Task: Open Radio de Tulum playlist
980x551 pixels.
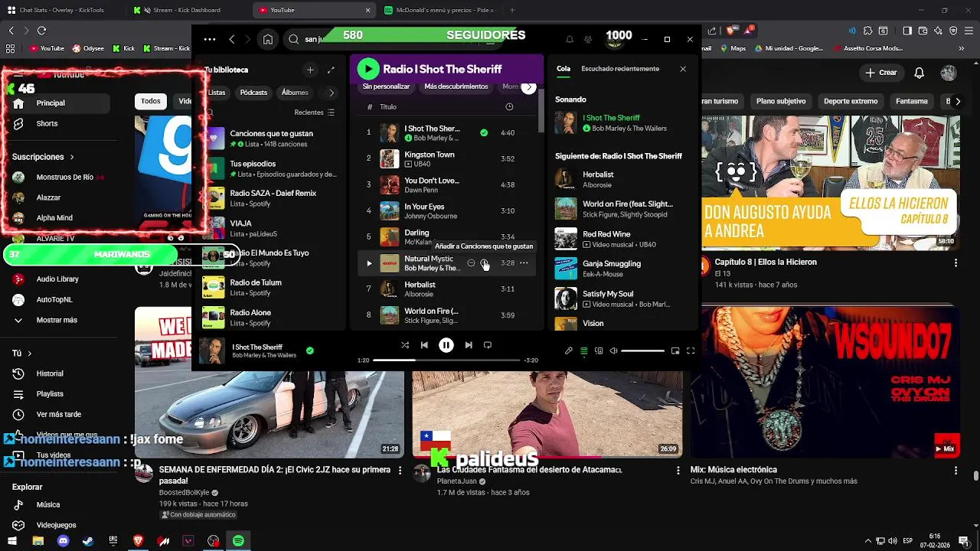Action: click(x=272, y=287)
